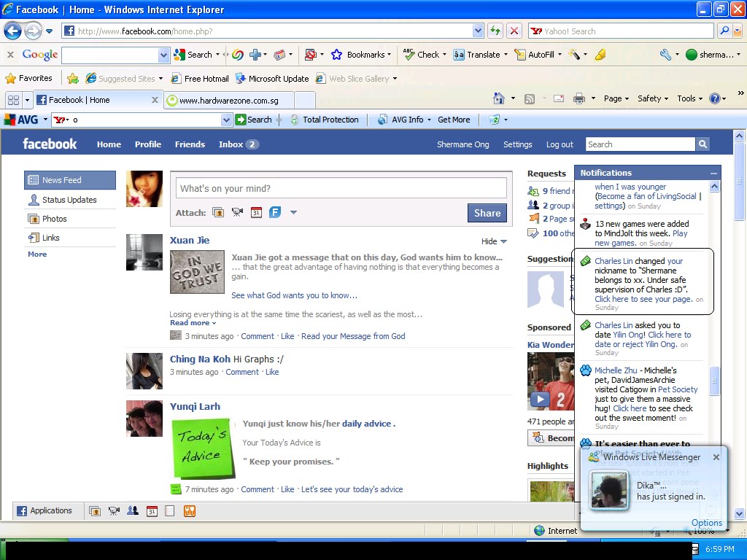Click the video attach icon in composer
This screenshot has height=560, width=747.
point(237,212)
